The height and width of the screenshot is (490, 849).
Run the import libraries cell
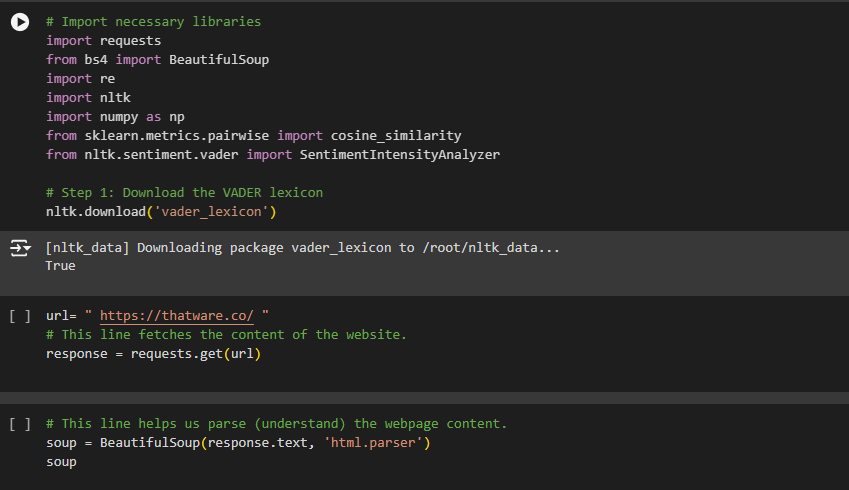[20, 22]
